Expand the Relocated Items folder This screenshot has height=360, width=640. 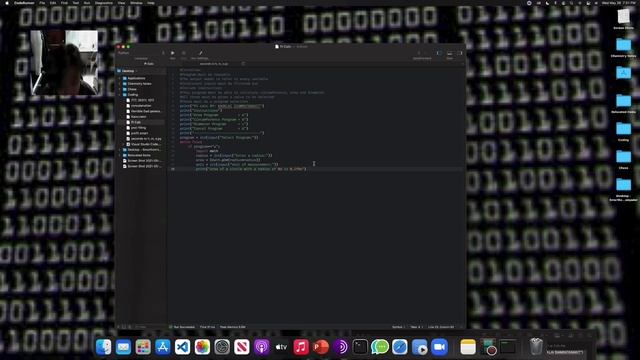point(120,156)
